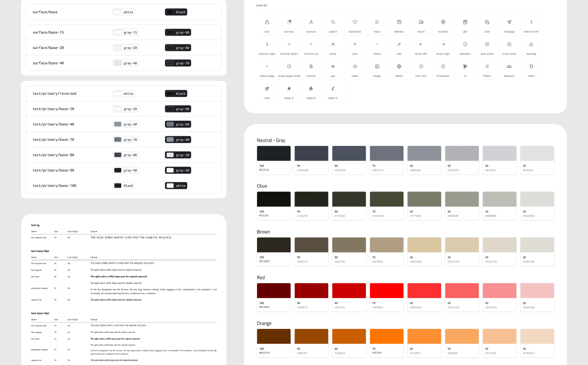Viewport: 588px width, 365px height.
Task: Select the return truck icon
Action: pos(421,22)
